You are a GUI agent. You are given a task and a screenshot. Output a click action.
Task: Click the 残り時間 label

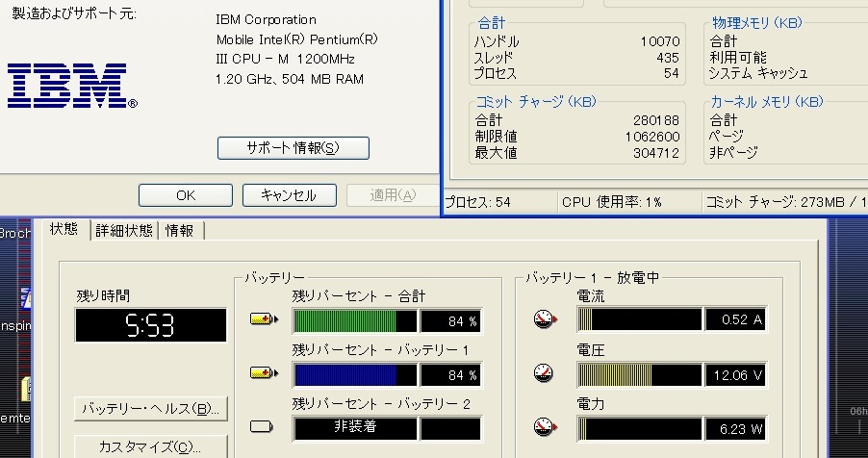click(103, 296)
